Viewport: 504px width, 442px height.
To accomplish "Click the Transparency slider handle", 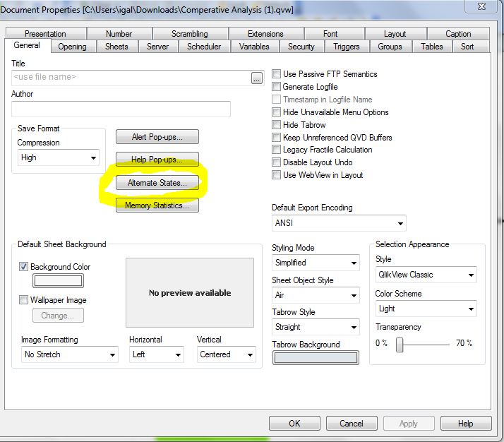I will tap(400, 344).
